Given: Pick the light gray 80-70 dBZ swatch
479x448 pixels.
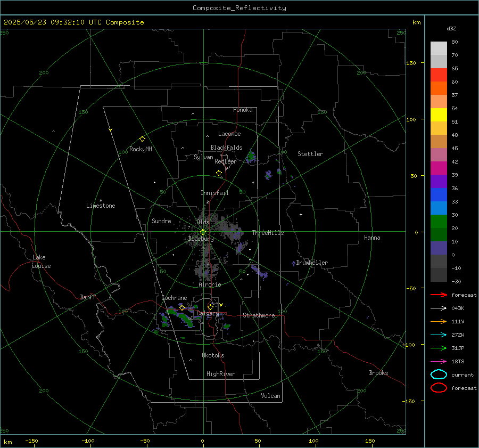Looking at the screenshot, I should 439,48.
